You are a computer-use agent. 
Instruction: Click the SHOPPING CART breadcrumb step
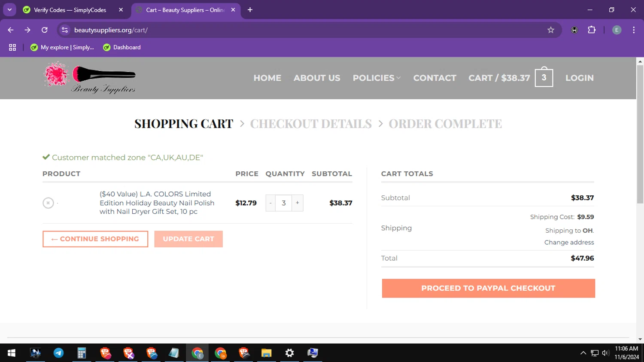[x=184, y=124]
